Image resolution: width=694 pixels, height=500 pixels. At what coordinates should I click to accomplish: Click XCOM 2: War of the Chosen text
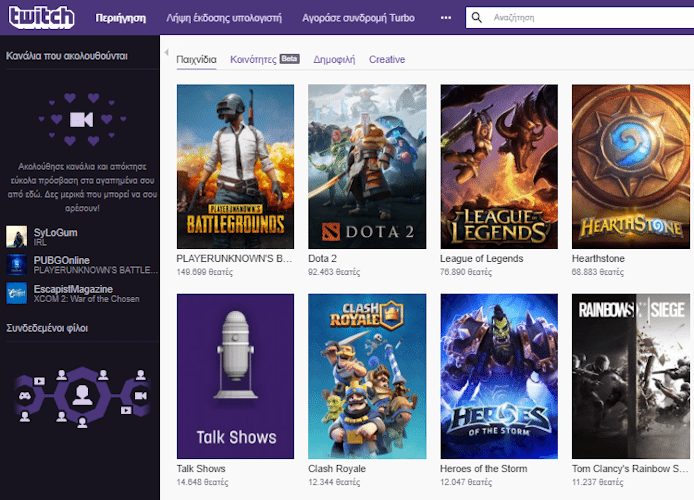[86, 299]
